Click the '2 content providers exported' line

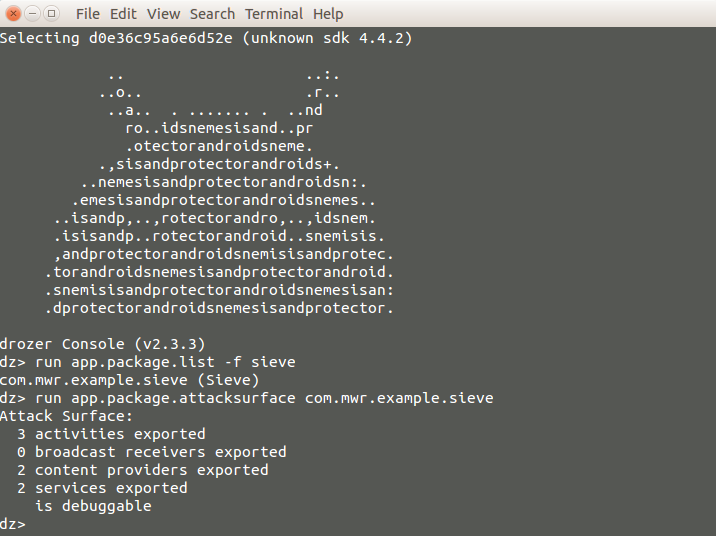tap(143, 470)
